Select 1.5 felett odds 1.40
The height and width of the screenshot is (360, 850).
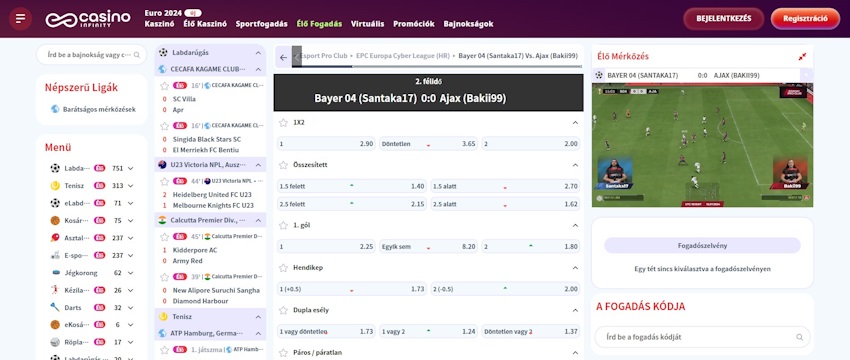(x=352, y=187)
